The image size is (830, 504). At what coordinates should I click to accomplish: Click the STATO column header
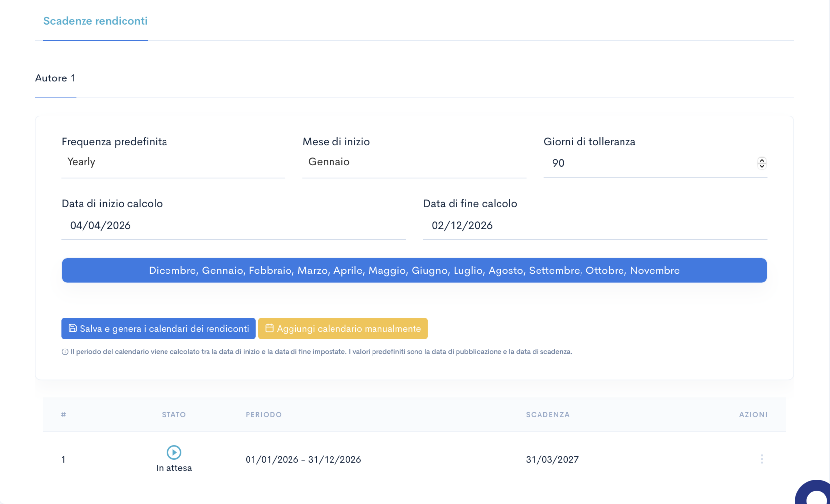(174, 415)
